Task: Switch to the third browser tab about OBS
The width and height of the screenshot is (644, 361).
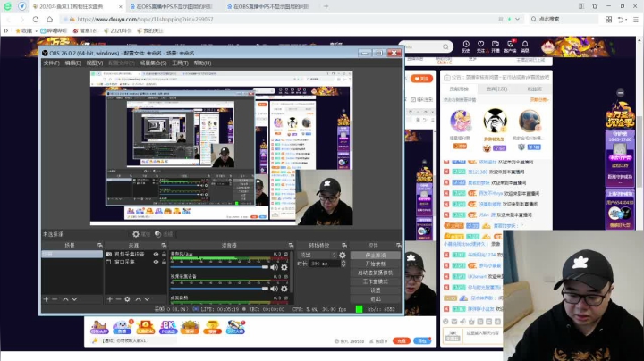Action: click(269, 6)
